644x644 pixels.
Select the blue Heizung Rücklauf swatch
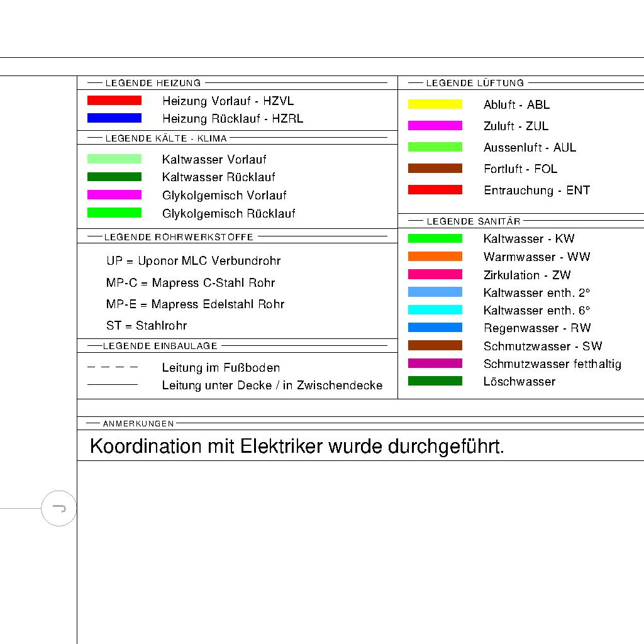pos(114,118)
